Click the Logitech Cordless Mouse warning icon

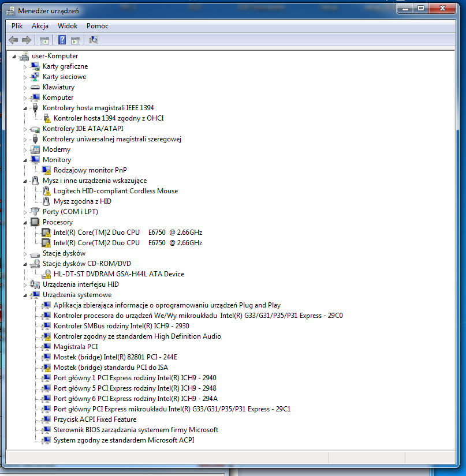[46, 191]
